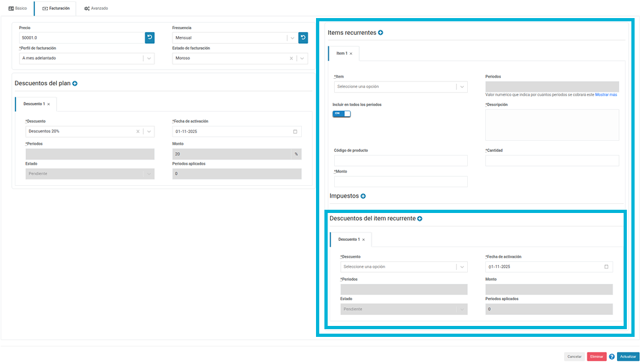
Task: Close the Descuento 1 tab in Descuentos del plan
Action: coord(48,105)
